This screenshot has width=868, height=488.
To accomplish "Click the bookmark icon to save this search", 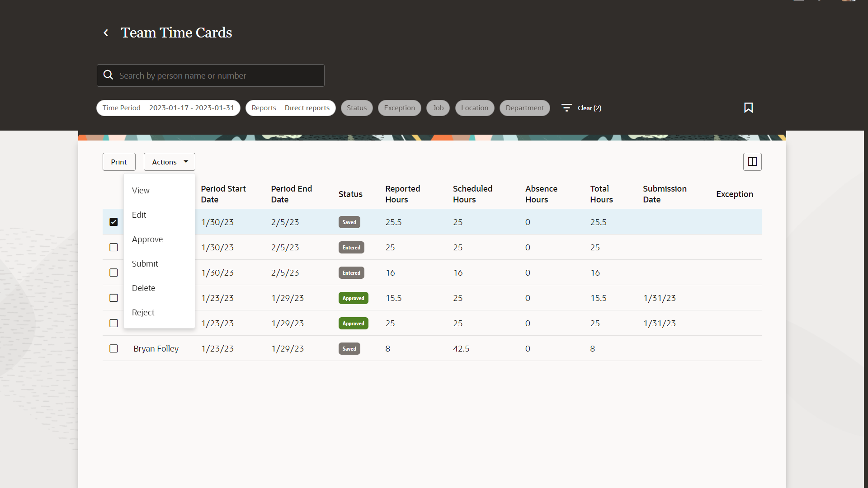I will [748, 108].
